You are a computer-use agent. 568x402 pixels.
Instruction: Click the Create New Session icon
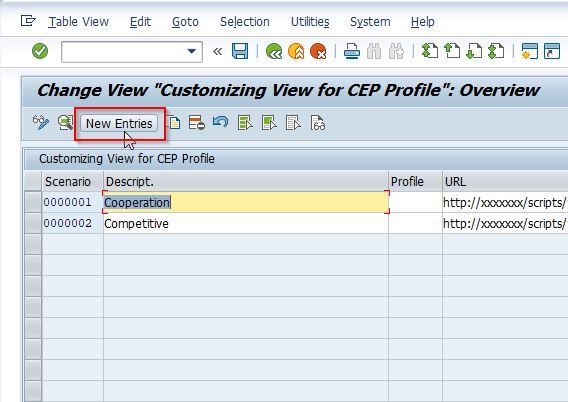click(530, 51)
